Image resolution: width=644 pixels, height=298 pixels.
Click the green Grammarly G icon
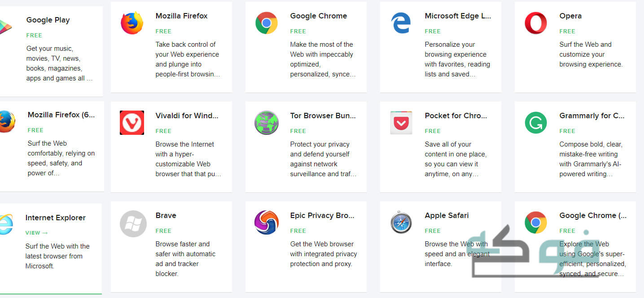coord(536,123)
